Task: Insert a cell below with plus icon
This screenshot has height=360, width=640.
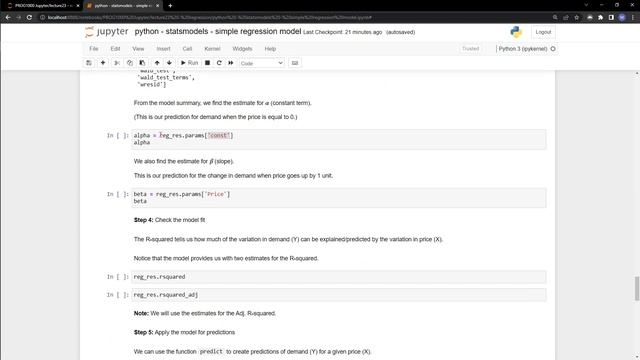Action: 103,63
